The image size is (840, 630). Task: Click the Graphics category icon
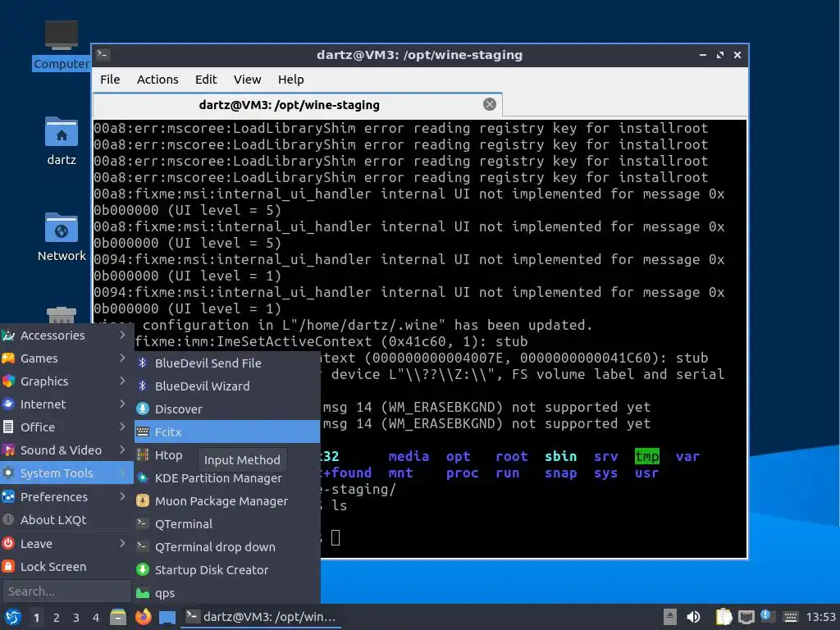pos(8,381)
